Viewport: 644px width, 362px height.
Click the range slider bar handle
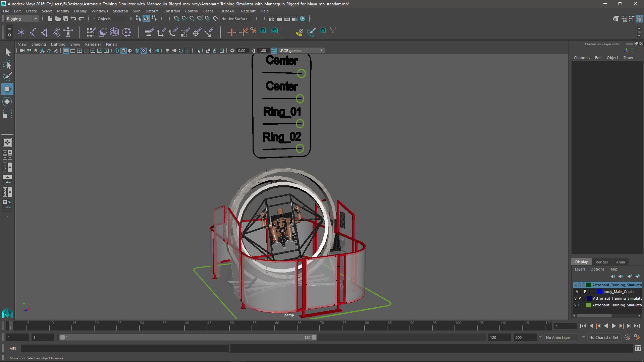pyautogui.click(x=188, y=338)
